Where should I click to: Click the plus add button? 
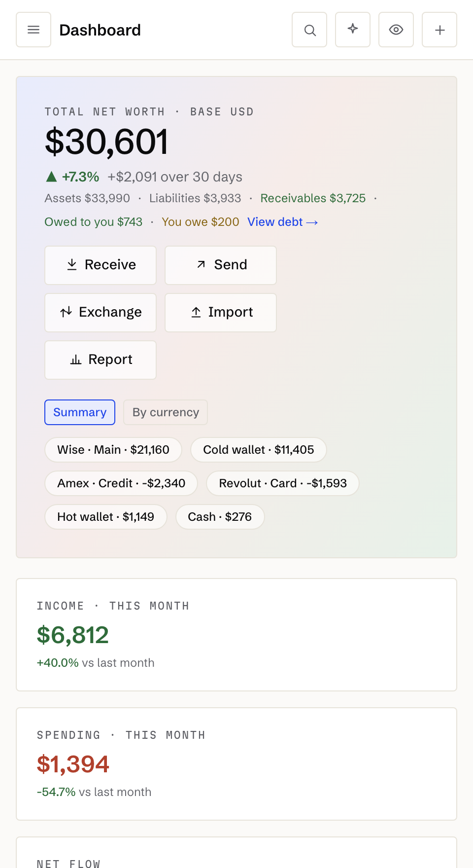point(439,30)
